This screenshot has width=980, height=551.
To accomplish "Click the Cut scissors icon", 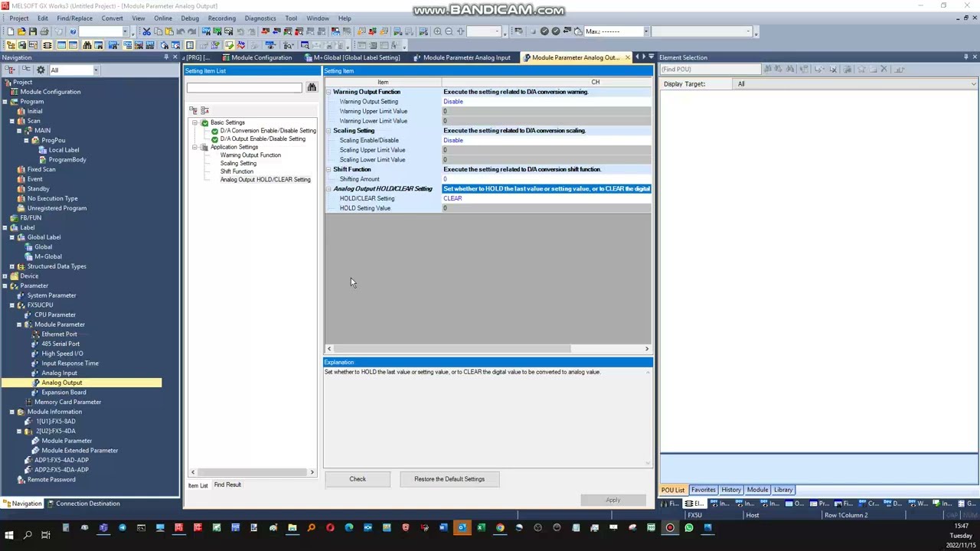I will [x=146, y=31].
